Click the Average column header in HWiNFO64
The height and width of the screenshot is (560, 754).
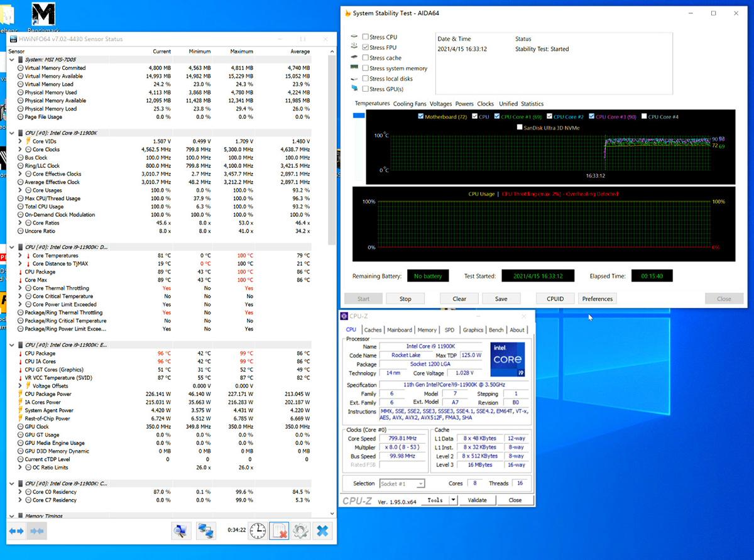[300, 52]
